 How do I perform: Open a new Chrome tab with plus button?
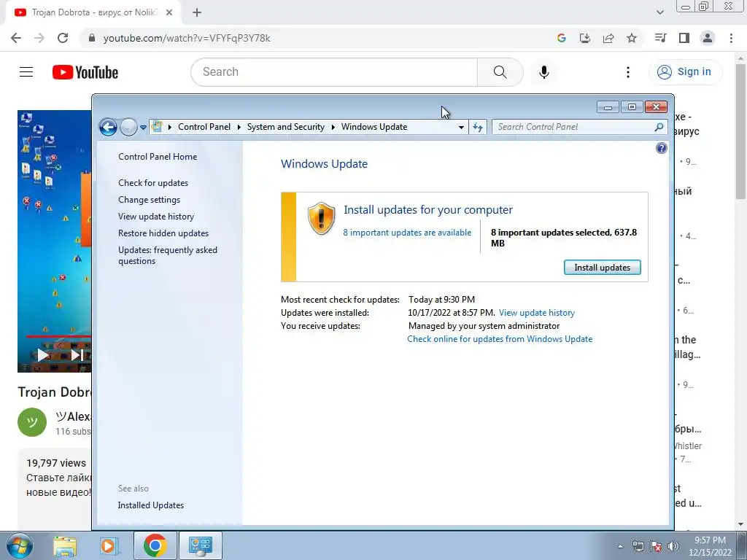197,13
